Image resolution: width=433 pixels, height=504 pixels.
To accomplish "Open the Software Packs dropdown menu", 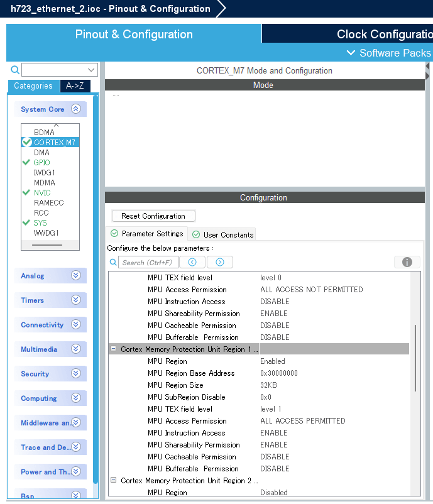I will point(389,53).
